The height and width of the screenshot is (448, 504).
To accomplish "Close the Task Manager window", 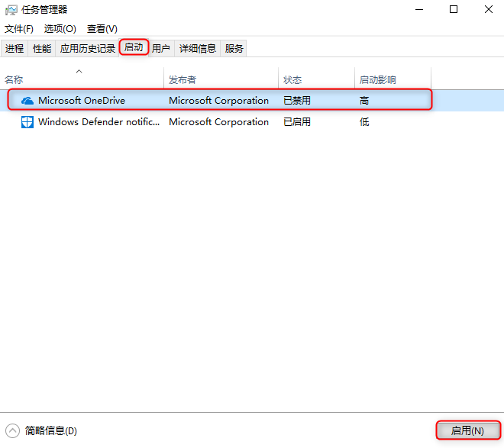I will 489,10.
